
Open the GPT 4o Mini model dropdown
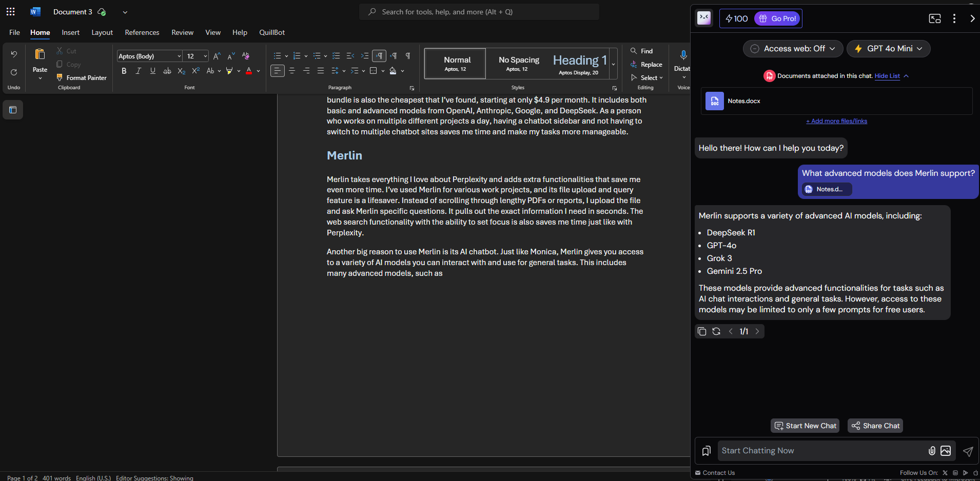[889, 49]
